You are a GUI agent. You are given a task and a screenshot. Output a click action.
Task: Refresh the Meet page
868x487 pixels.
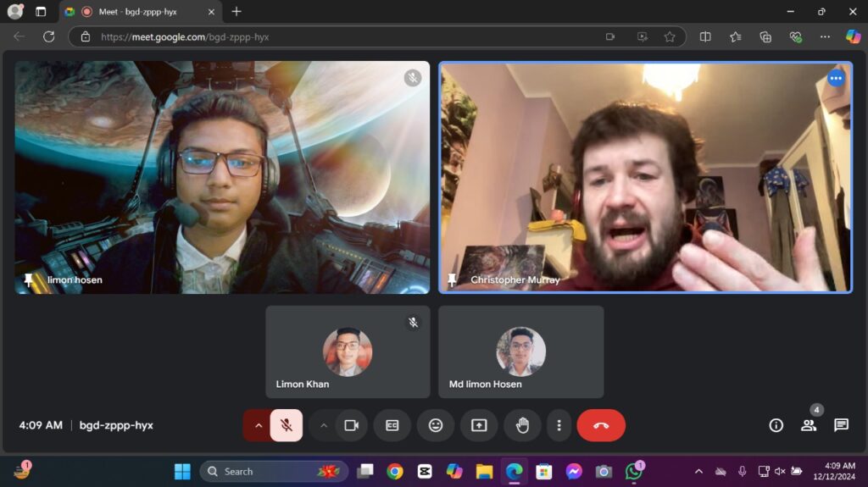(49, 36)
